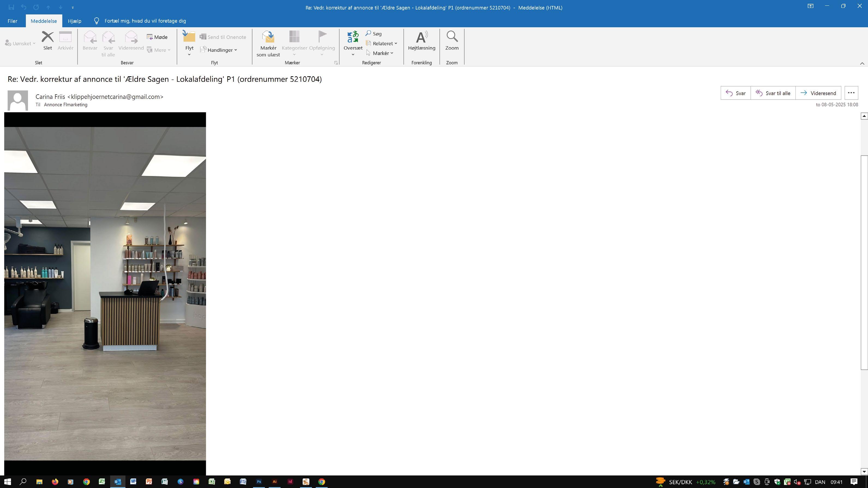
Task: Click Markér som ulæst icon
Action: tap(268, 37)
